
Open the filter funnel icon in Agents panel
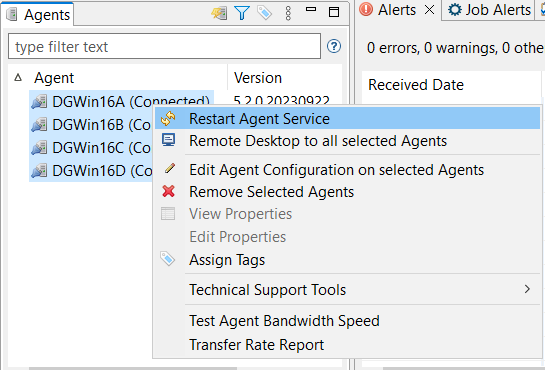click(x=242, y=13)
